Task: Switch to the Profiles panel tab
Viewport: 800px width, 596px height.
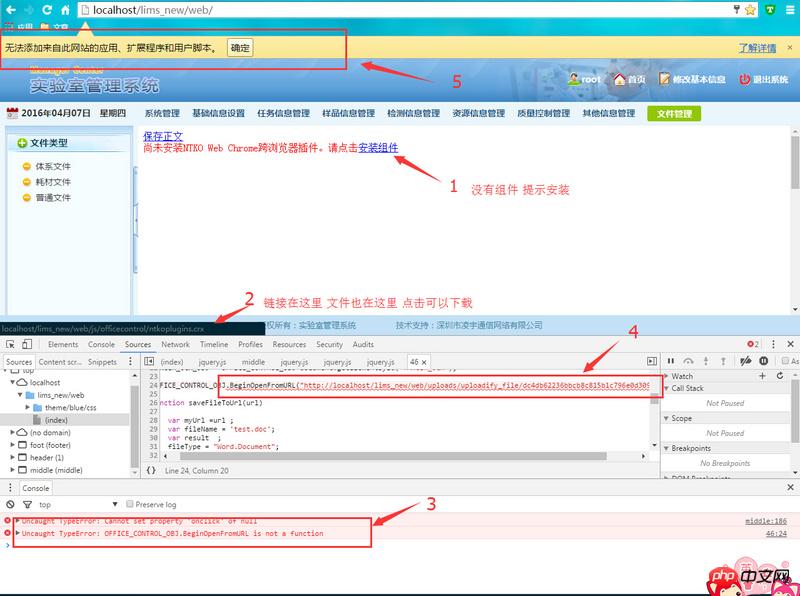Action: pyautogui.click(x=250, y=344)
